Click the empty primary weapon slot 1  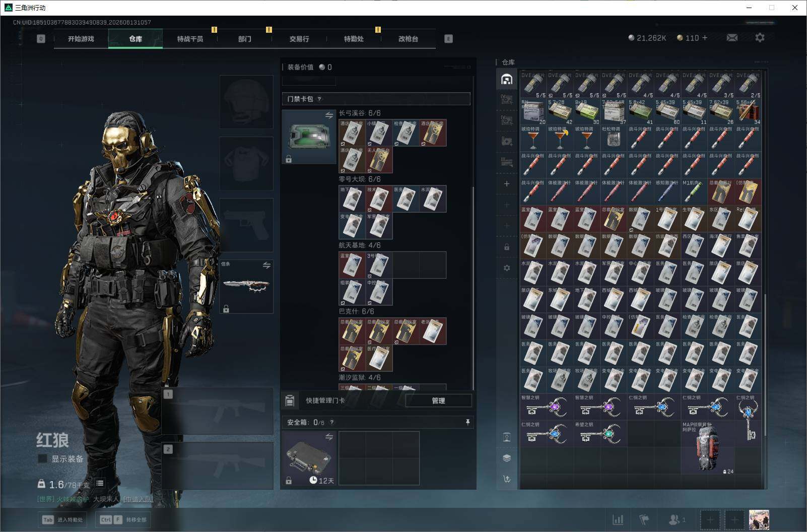click(218, 411)
